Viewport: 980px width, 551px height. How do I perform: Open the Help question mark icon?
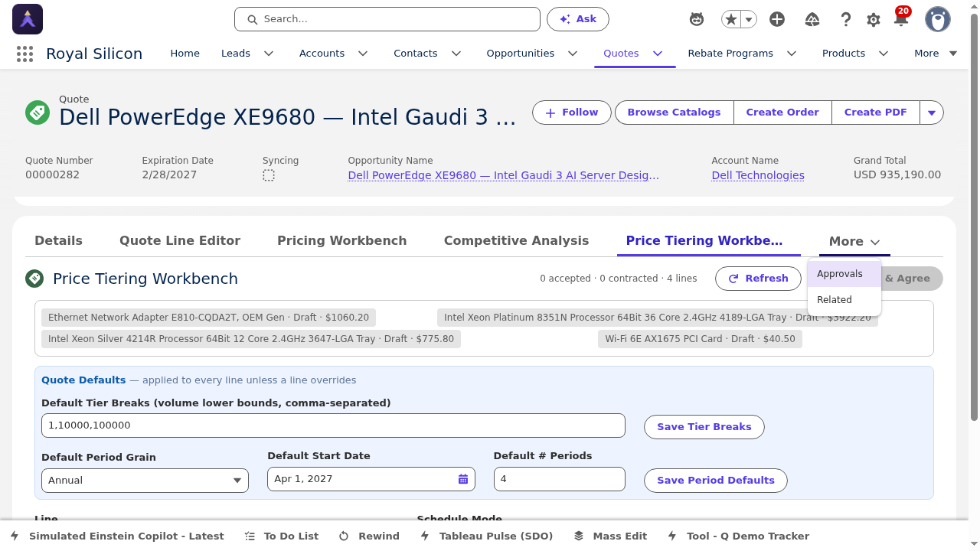(846, 19)
